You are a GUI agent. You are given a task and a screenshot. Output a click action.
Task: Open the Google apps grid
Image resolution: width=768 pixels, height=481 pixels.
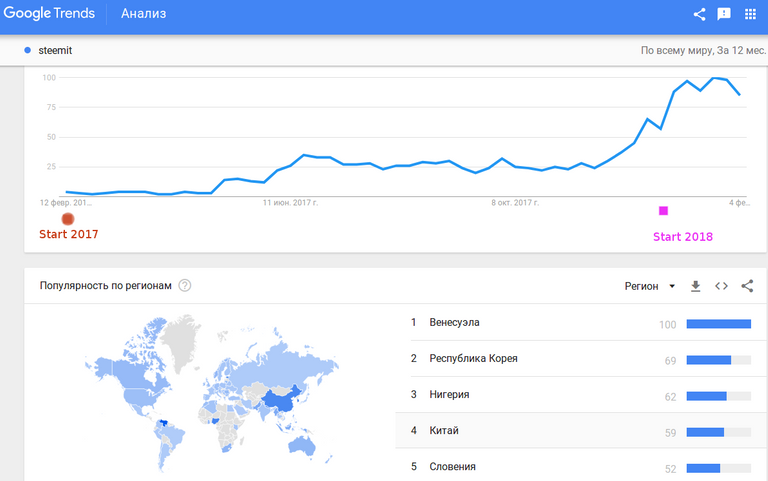(x=751, y=14)
